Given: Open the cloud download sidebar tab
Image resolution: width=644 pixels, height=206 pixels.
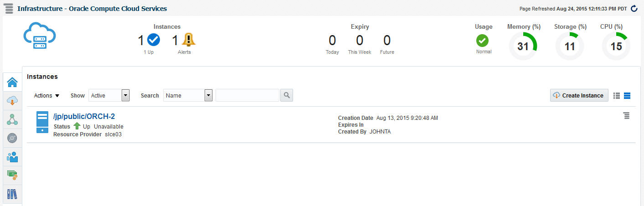Looking at the screenshot, I should (x=12, y=101).
